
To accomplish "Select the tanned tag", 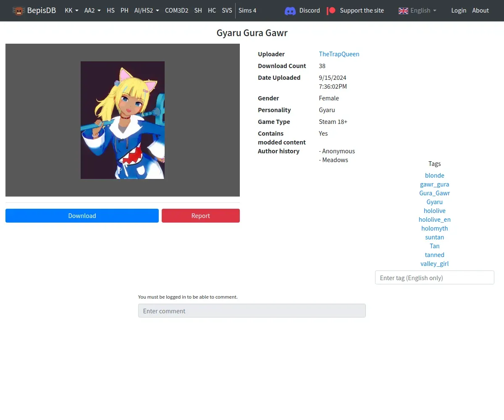I will coord(434,255).
